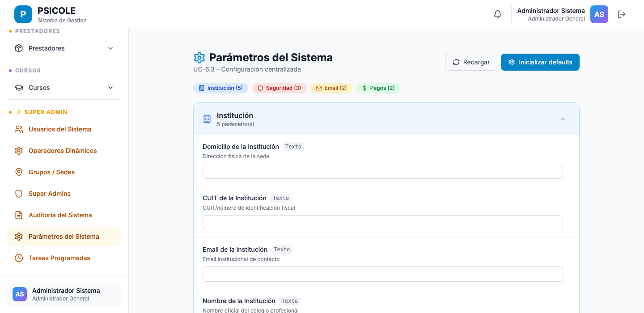Click the PSICOLE logo icon
Image resolution: width=644 pixels, height=313 pixels.
[x=23, y=14]
